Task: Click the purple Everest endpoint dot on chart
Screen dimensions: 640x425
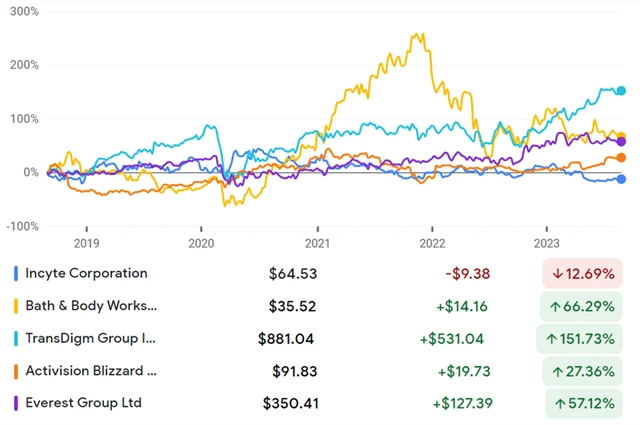Action: click(x=621, y=141)
